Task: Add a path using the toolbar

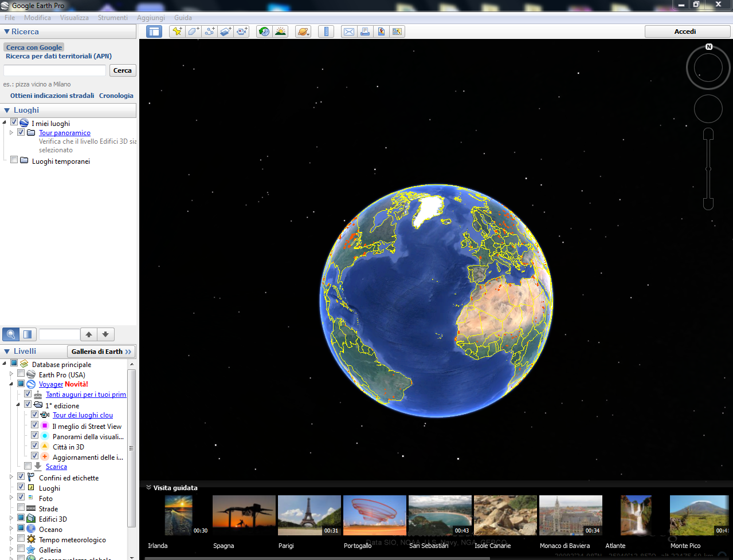Action: 210,31
